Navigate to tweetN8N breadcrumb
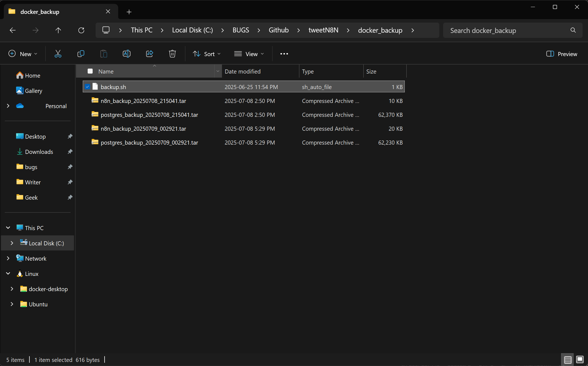The image size is (588, 366). point(323,30)
